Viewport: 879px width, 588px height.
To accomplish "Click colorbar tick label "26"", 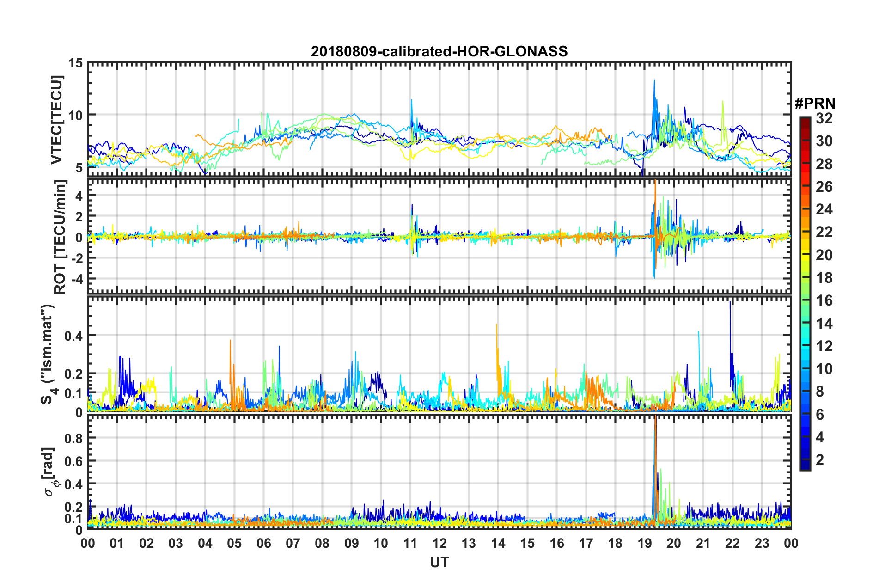I will coord(824,187).
